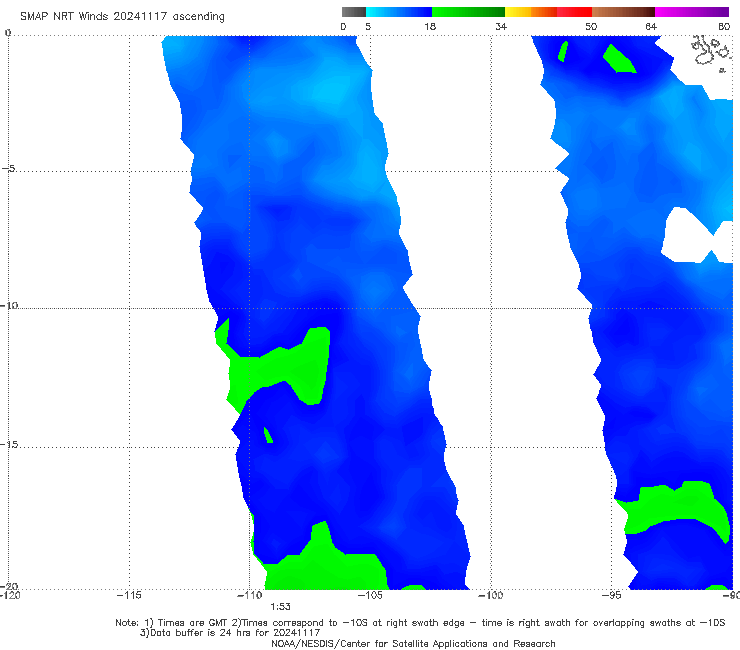Click the longitude label '-115'

[129, 595]
